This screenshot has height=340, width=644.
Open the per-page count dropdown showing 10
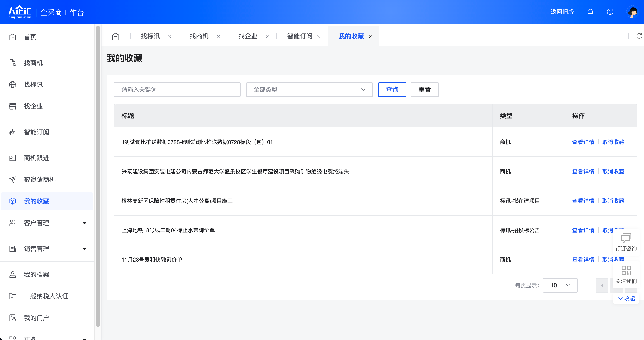(560, 285)
